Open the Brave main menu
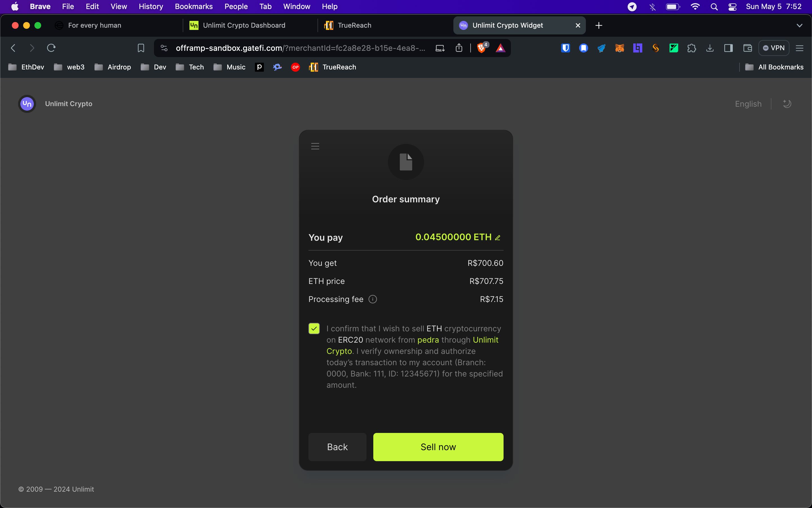 point(800,48)
